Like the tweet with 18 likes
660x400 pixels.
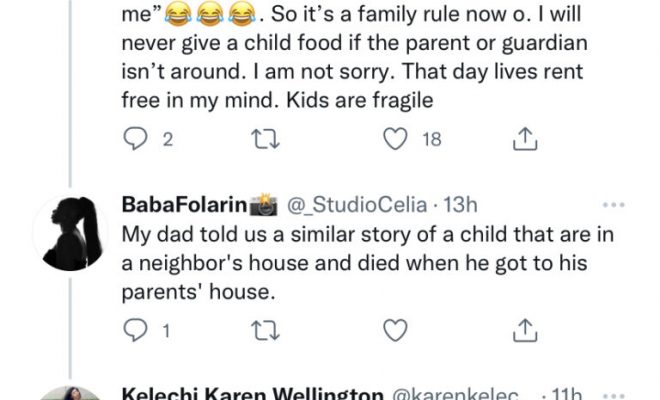[397, 140]
